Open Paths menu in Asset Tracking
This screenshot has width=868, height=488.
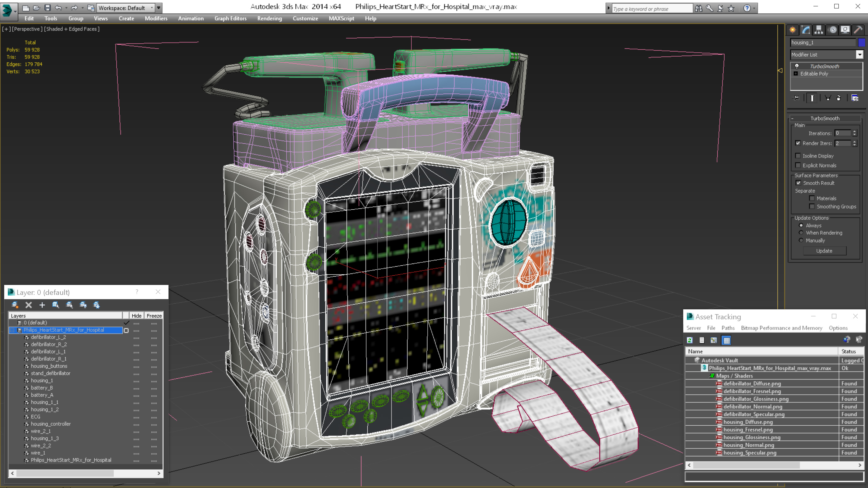(728, 328)
